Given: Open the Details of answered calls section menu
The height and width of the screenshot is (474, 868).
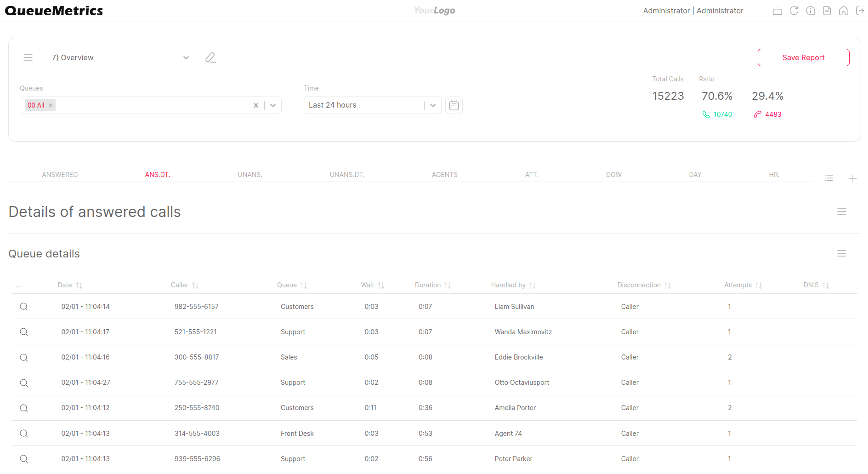Looking at the screenshot, I should pos(842,211).
